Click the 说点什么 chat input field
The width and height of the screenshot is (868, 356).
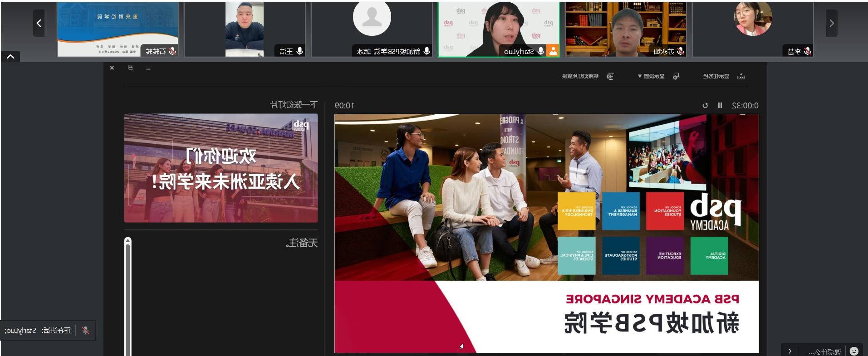[x=825, y=351]
